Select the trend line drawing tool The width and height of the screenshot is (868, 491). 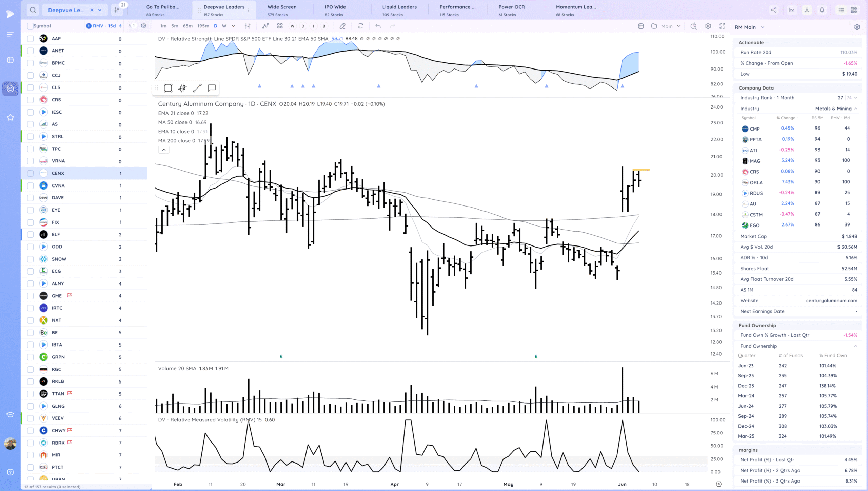197,88
